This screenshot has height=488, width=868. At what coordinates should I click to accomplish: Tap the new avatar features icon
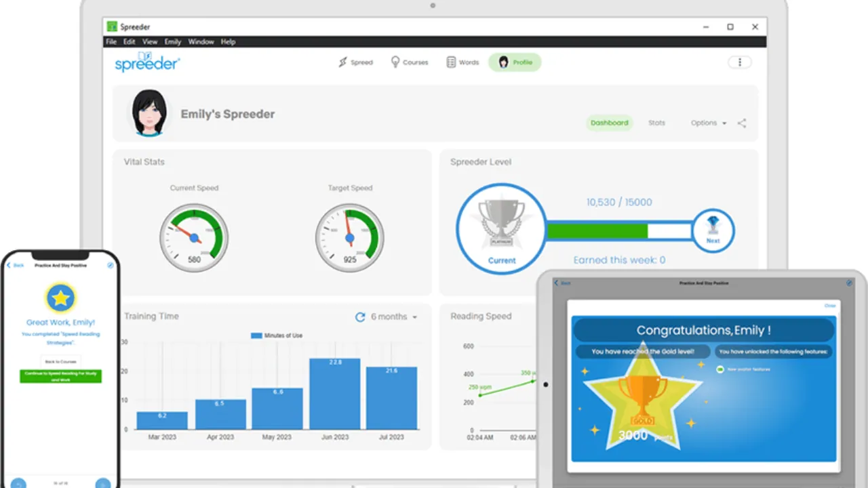click(x=720, y=369)
